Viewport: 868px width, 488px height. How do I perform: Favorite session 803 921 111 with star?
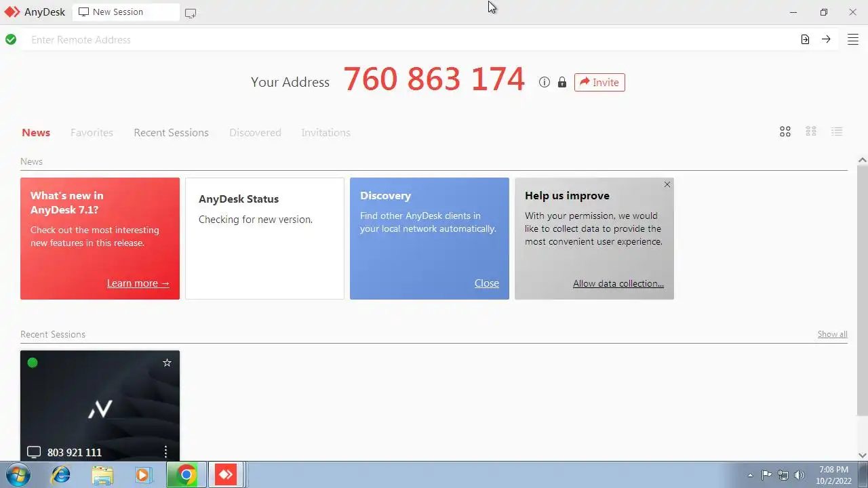167,363
